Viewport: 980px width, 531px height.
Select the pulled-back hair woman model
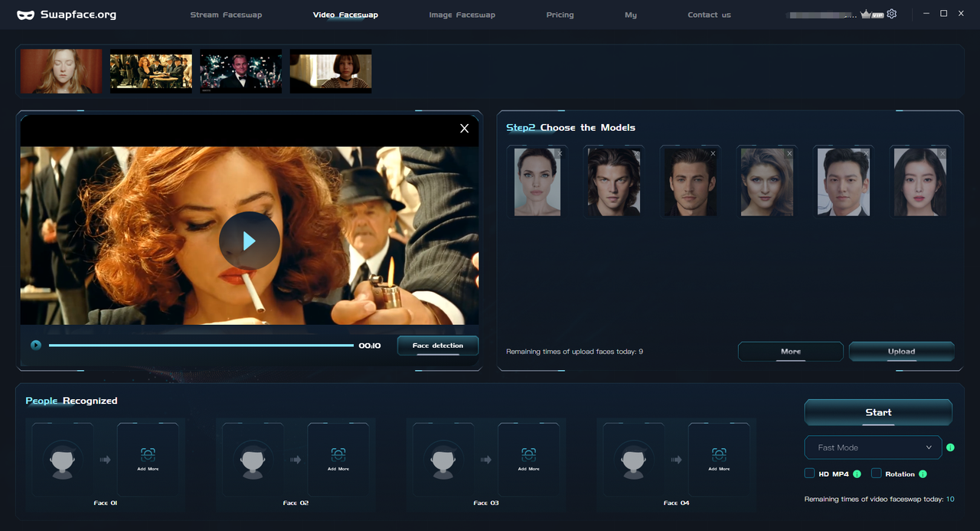[537, 182]
